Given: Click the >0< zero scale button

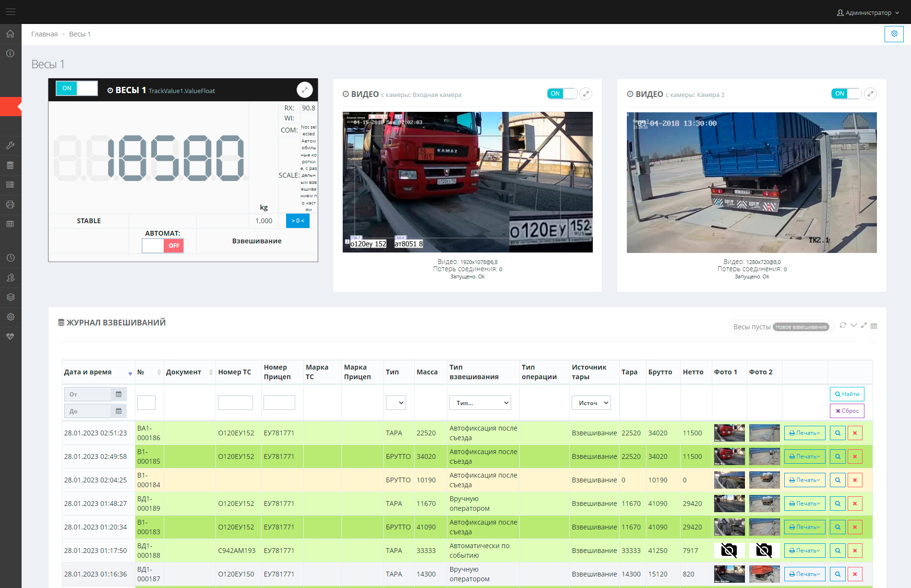Looking at the screenshot, I should coord(298,221).
